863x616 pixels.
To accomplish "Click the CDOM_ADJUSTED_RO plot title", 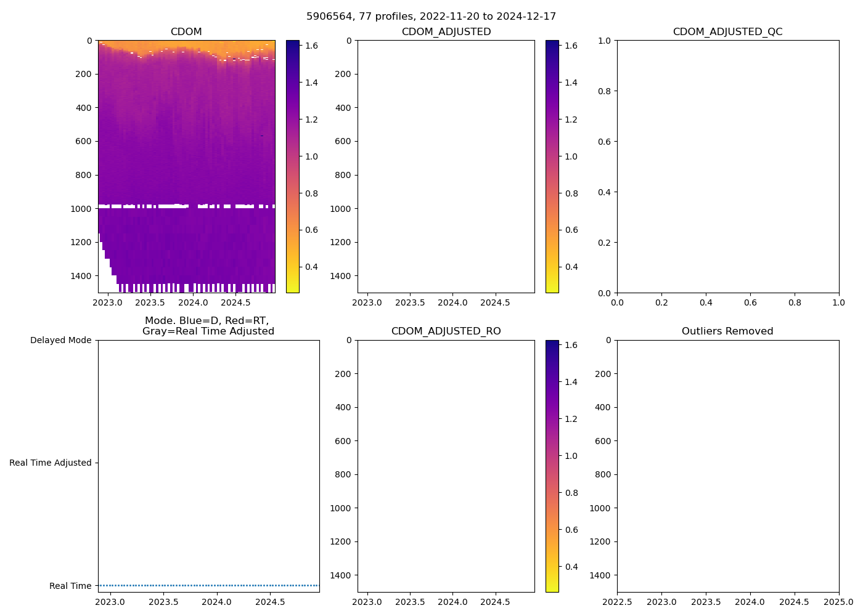I will tap(446, 331).
